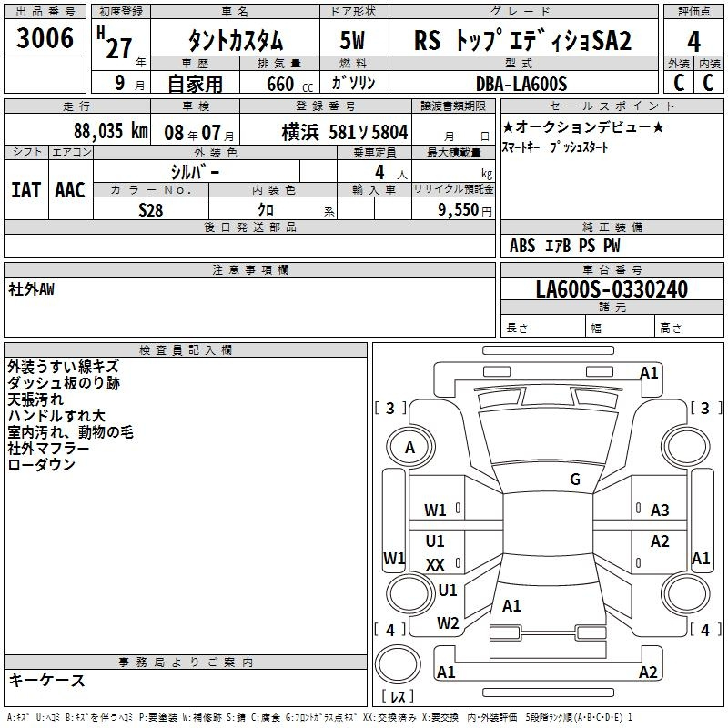
Task: Click the 純正装備 header
Action: click(612, 227)
